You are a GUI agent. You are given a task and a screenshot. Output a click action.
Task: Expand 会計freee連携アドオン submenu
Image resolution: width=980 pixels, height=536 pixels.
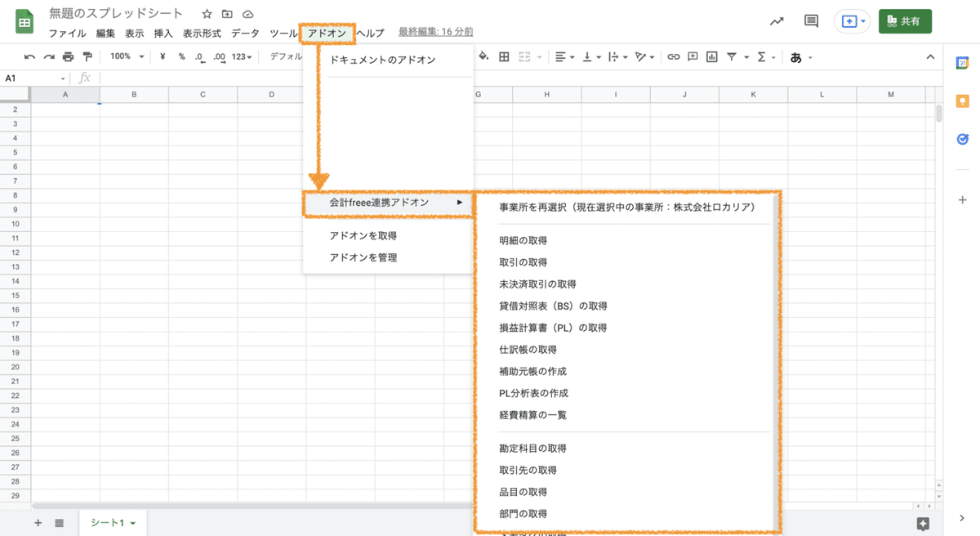click(x=388, y=203)
